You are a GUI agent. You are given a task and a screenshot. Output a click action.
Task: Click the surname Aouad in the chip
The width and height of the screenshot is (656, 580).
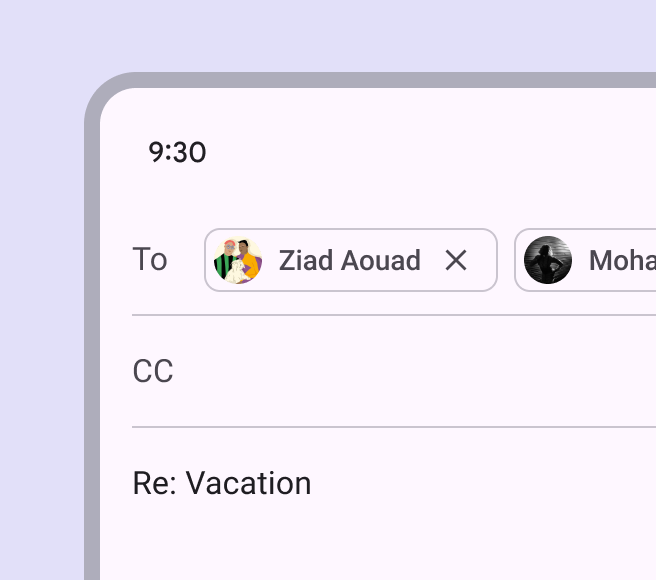381,260
